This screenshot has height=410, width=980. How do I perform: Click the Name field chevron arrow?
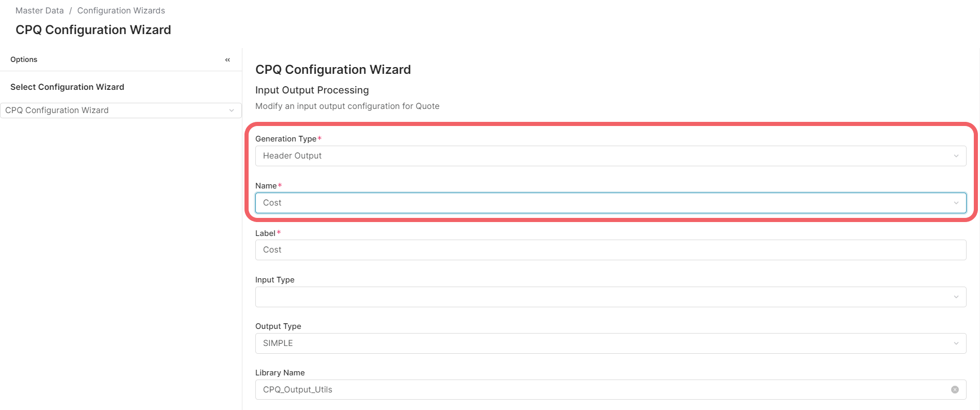pyautogui.click(x=956, y=203)
